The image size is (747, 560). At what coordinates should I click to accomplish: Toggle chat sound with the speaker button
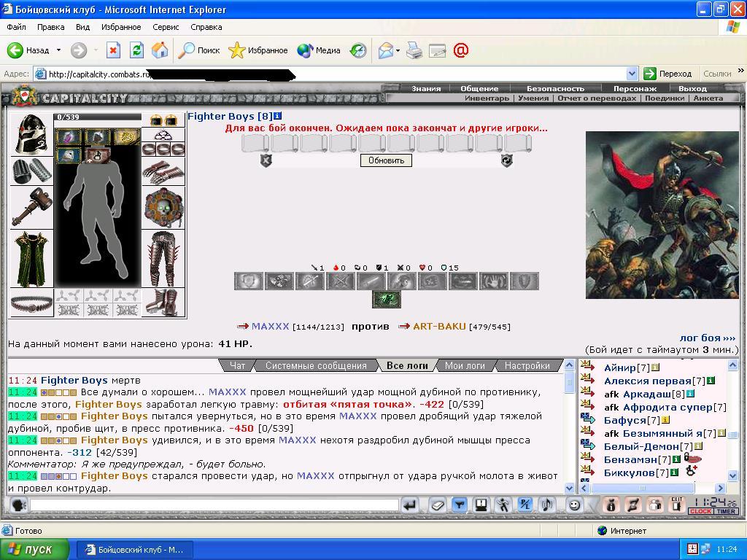(547, 505)
